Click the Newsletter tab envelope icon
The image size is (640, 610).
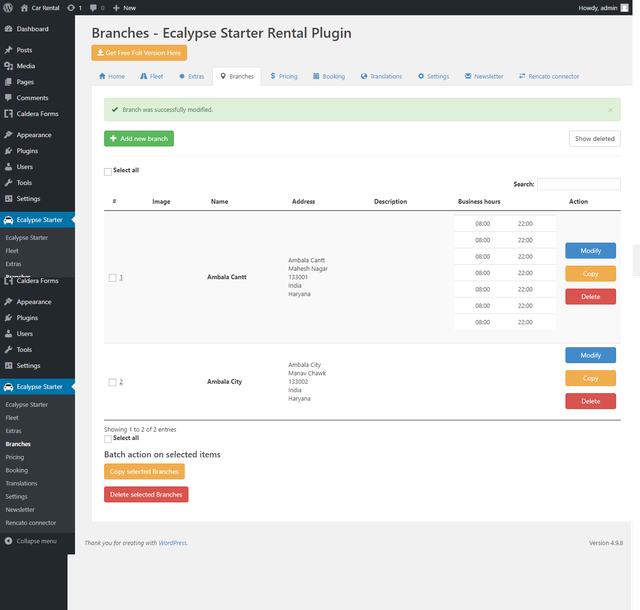tap(468, 76)
